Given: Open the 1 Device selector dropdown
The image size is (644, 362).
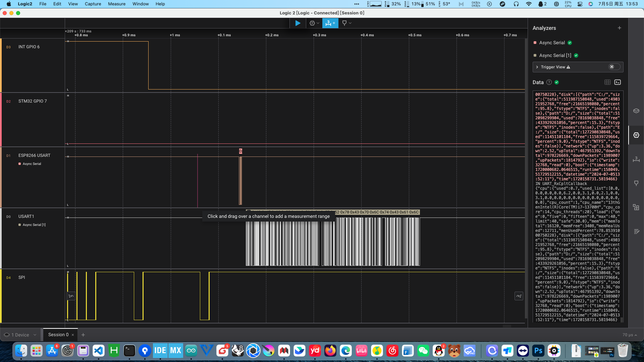Looking at the screenshot, I should (20, 335).
